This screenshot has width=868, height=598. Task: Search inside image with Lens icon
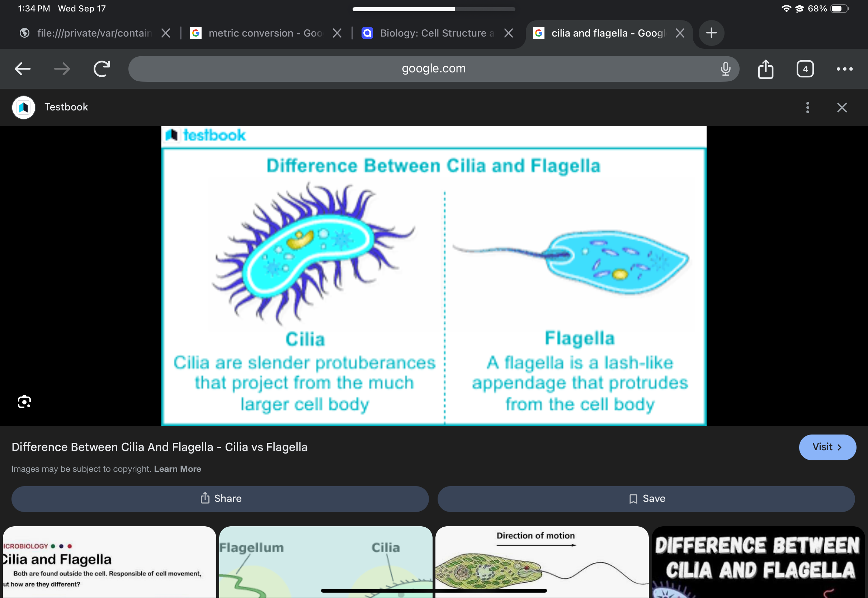pos(24,402)
